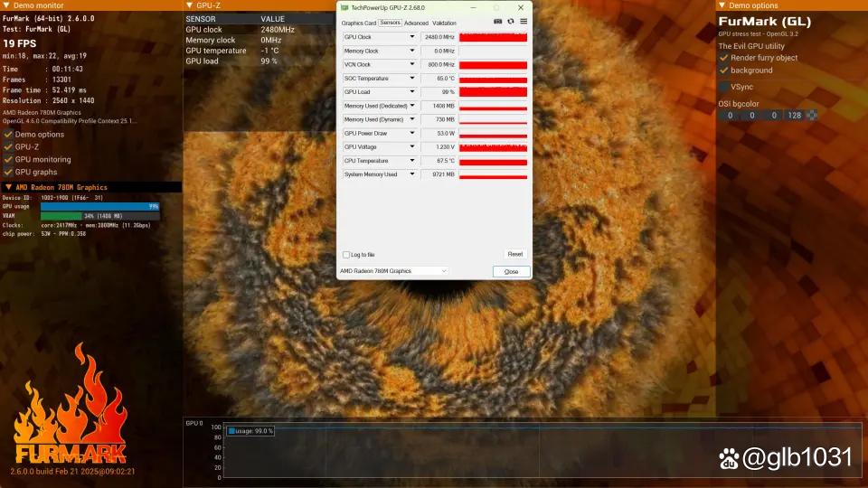The image size is (868, 488).
Task: Click the Close button in GPU-Z
Action: point(512,272)
